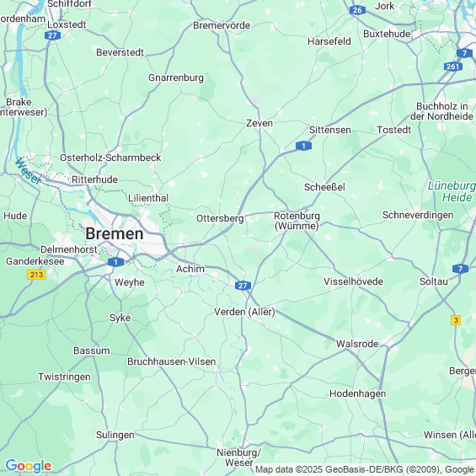Image resolution: width=476 pixels, height=476 pixels.
Task: Click the A261 highway shield near Buxtehude
Action: point(453,67)
